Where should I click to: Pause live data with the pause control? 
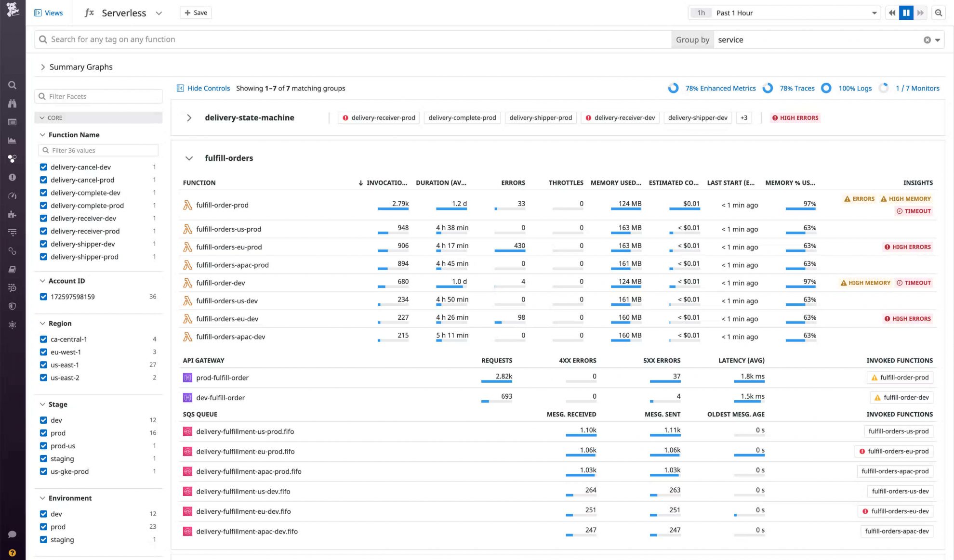(x=906, y=13)
